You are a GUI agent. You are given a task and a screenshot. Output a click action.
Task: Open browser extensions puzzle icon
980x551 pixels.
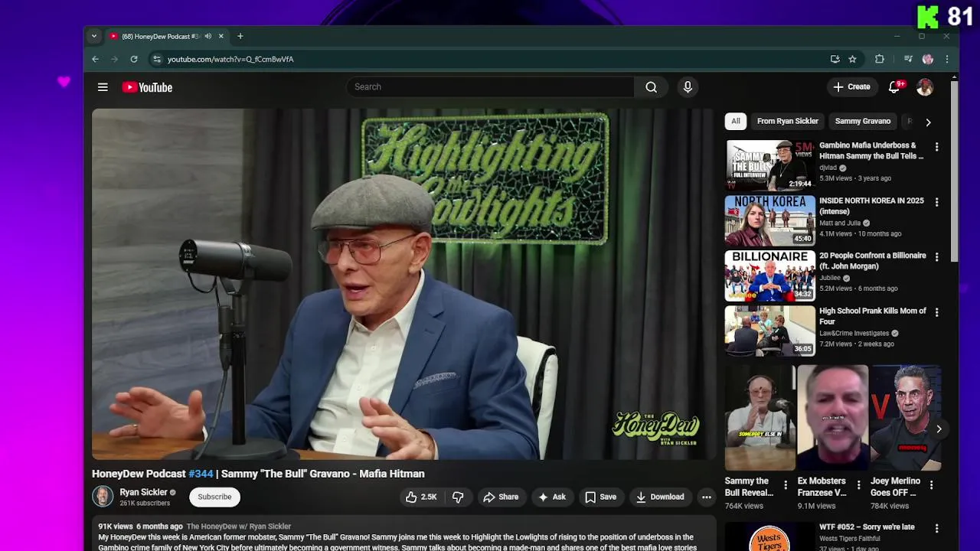click(880, 59)
